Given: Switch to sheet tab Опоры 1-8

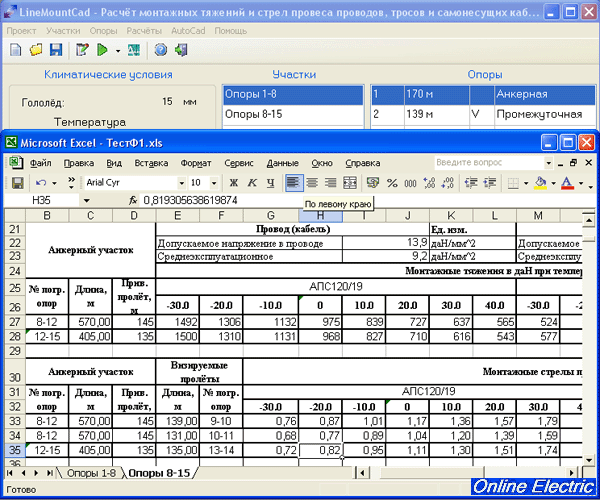Looking at the screenshot, I should (x=91, y=473).
